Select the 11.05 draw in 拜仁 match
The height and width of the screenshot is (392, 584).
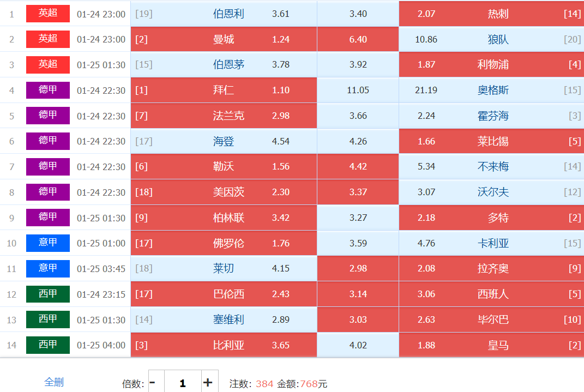(358, 90)
